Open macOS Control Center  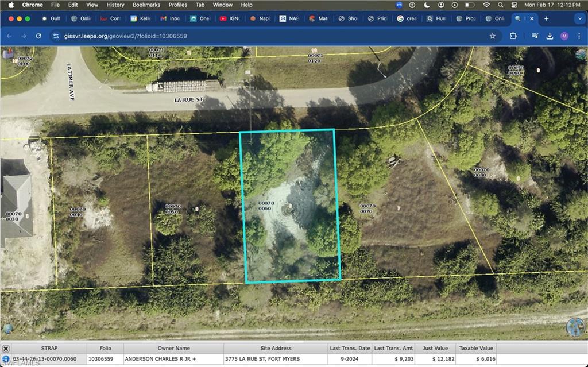[x=513, y=5]
